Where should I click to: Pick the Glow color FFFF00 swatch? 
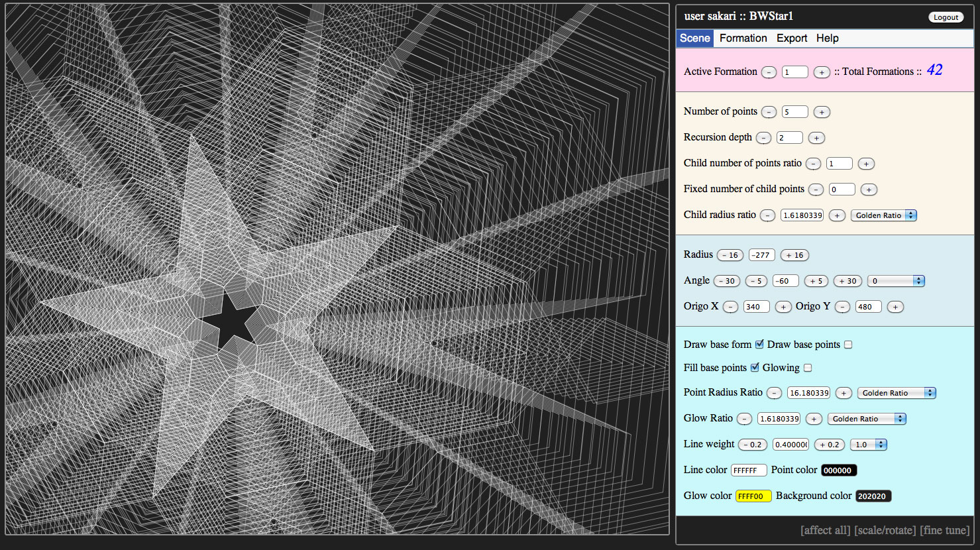753,496
